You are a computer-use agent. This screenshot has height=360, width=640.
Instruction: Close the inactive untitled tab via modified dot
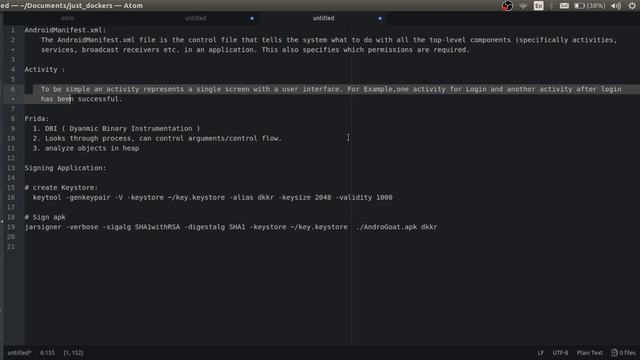pos(252,18)
